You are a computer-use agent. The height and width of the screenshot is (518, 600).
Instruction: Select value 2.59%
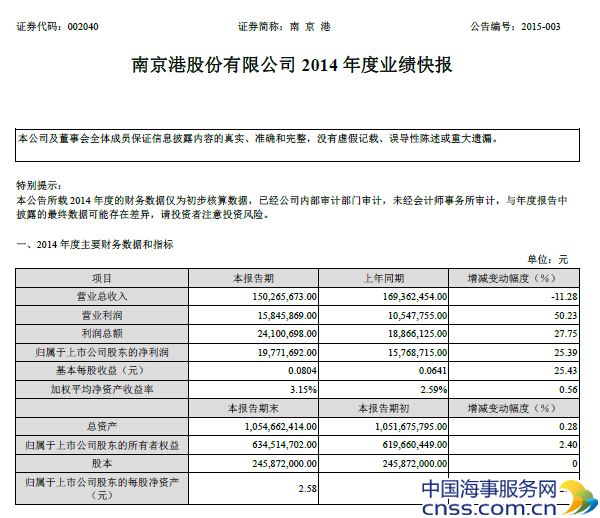[x=434, y=389]
